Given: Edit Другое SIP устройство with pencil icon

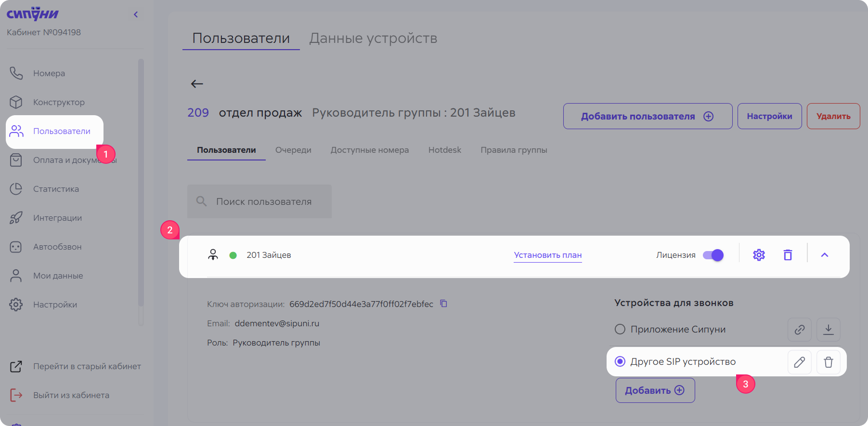Looking at the screenshot, I should 799,362.
